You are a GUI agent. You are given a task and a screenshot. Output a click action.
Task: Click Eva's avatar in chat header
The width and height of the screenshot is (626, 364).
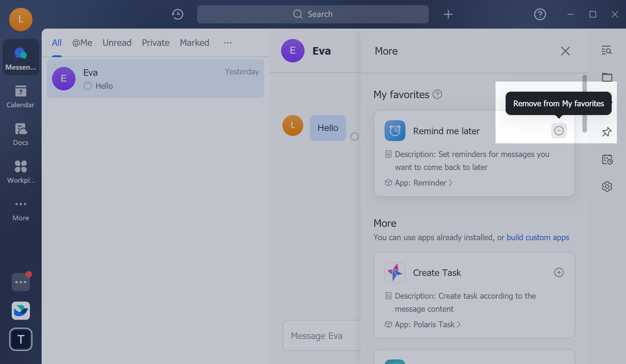coord(293,51)
